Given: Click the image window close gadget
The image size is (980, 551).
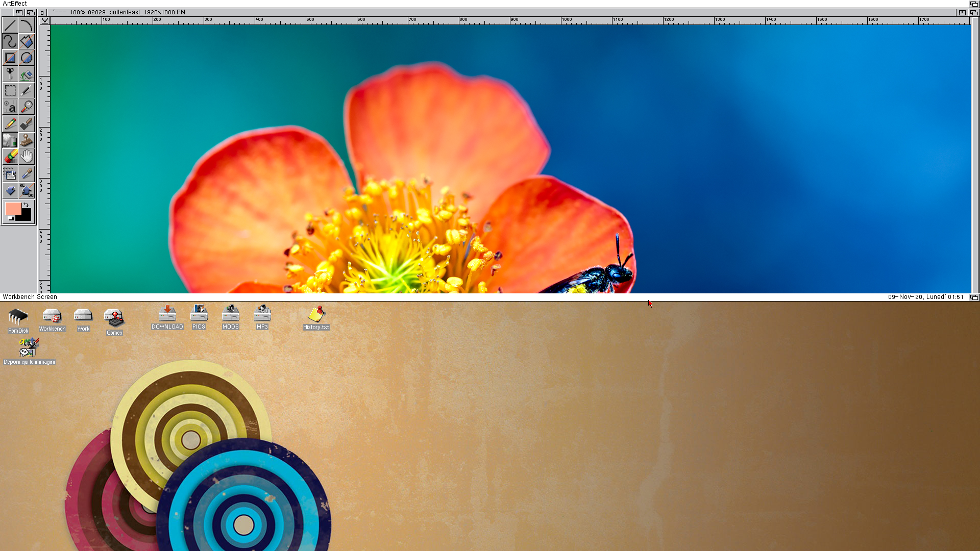Looking at the screenshot, I should [x=42, y=12].
